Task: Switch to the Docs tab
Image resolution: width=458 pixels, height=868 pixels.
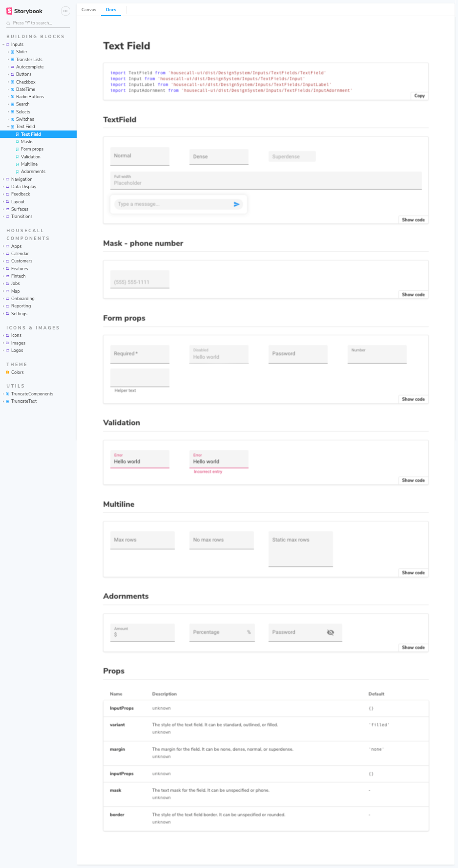Action: click(x=111, y=10)
